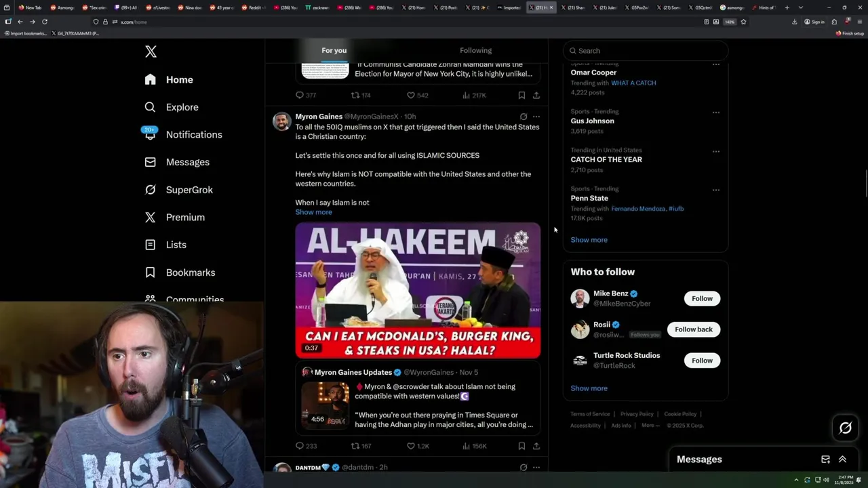This screenshot has height=488, width=868.
Task: Open the WHAT A CATCH trending link
Action: click(x=633, y=83)
